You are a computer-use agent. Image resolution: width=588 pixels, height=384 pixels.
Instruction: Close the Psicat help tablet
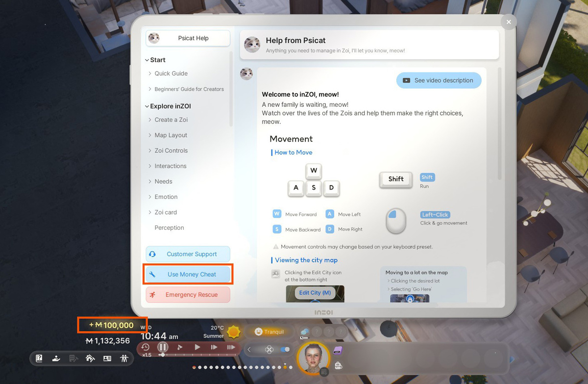click(x=509, y=22)
